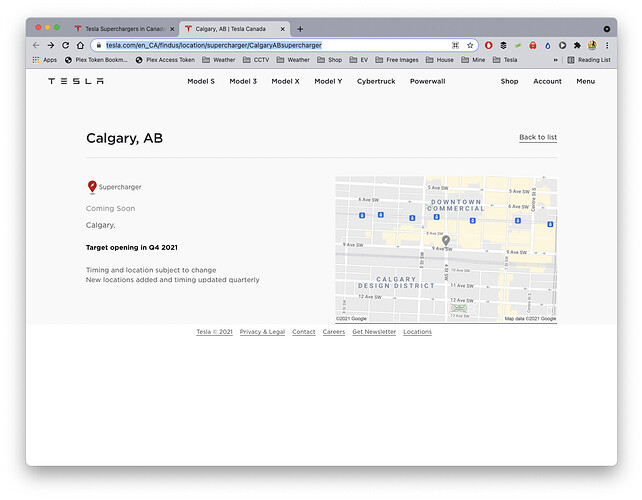642x500 pixels.
Task: Bookmark this page with the star
Action: (x=470, y=45)
